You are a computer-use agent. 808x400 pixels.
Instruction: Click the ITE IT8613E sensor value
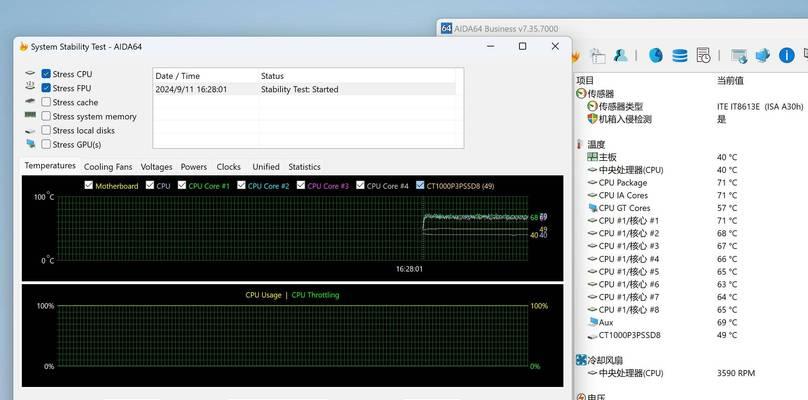[760, 107]
